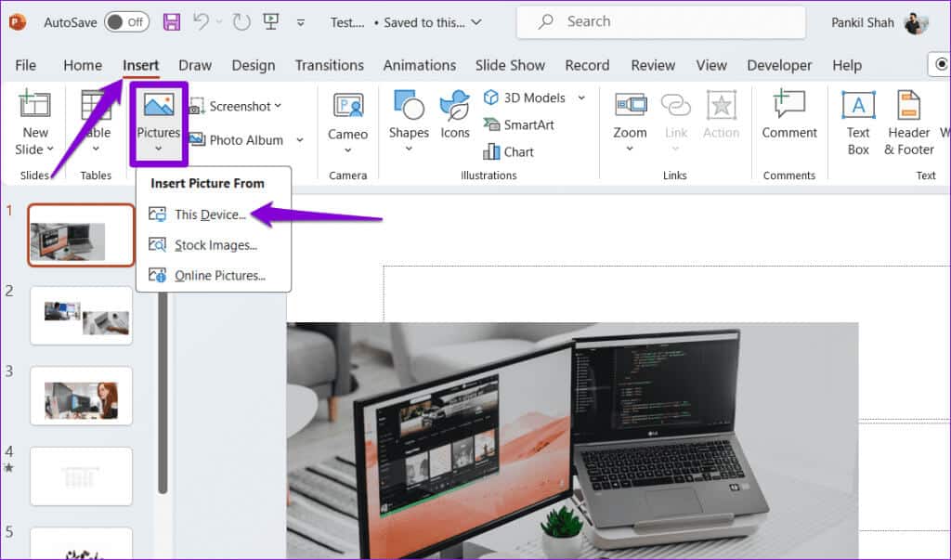Click the Search box
Viewport: 951px width, 560px height.
click(661, 22)
